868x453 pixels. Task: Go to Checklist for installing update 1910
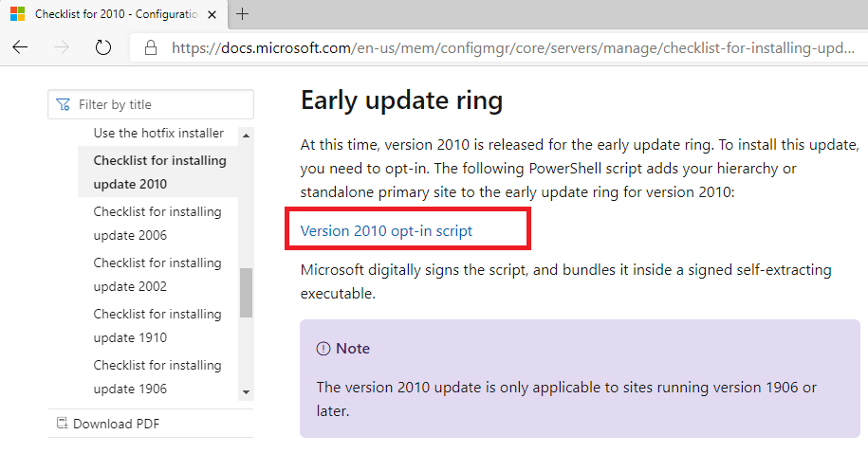pos(157,325)
